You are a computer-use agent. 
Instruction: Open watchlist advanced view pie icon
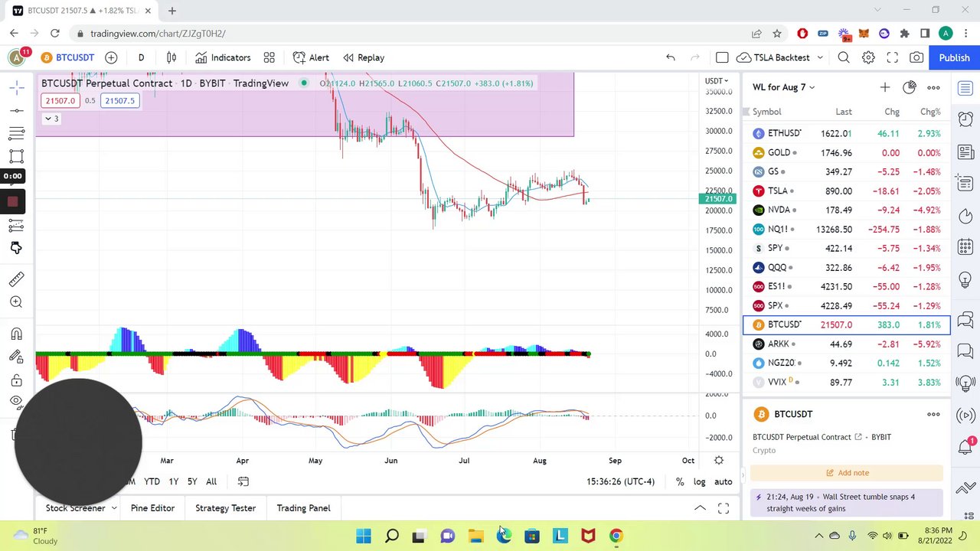point(910,87)
